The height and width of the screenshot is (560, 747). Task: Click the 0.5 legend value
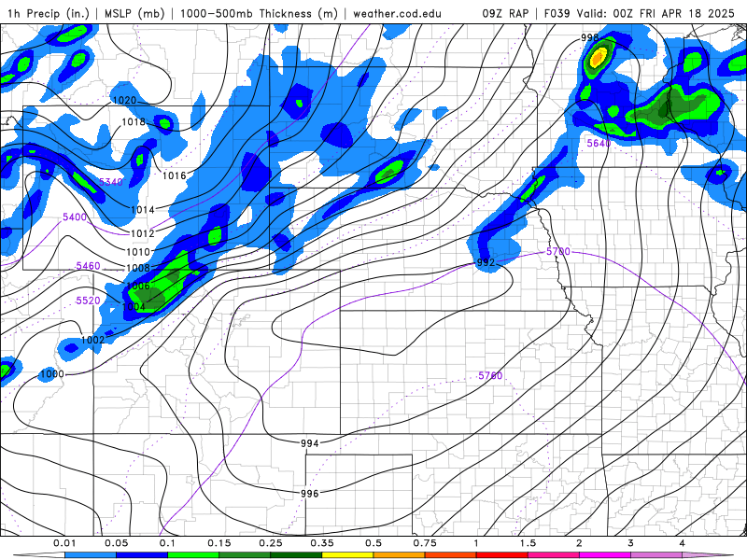click(x=373, y=543)
